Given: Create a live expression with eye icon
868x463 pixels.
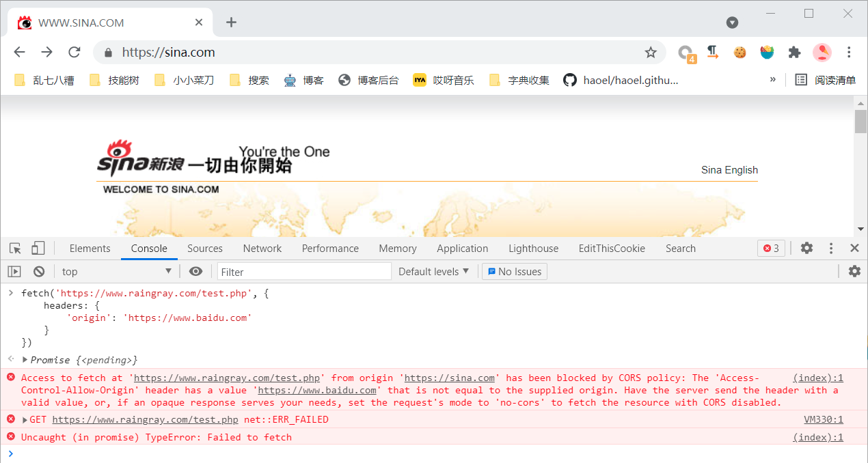Looking at the screenshot, I should pyautogui.click(x=195, y=271).
